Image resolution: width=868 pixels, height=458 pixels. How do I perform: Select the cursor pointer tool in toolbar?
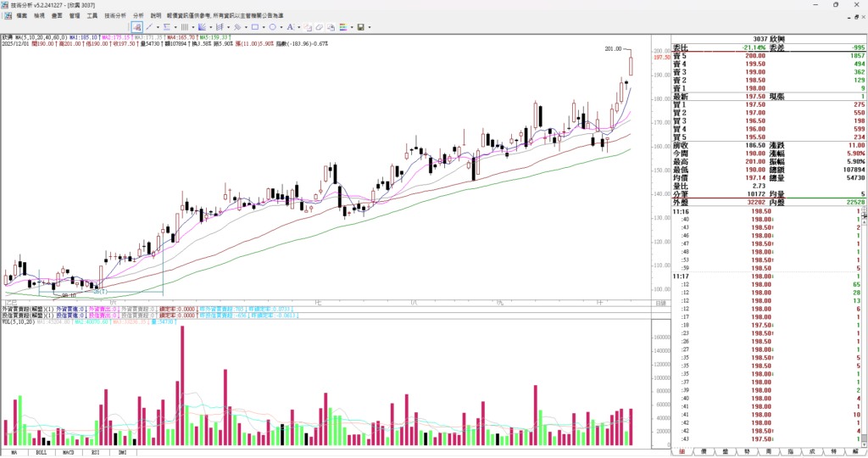[136, 27]
